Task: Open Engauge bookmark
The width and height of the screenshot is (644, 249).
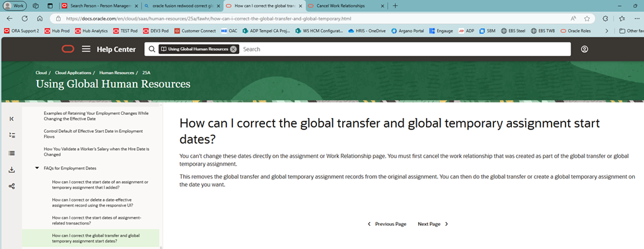Action: [441, 30]
